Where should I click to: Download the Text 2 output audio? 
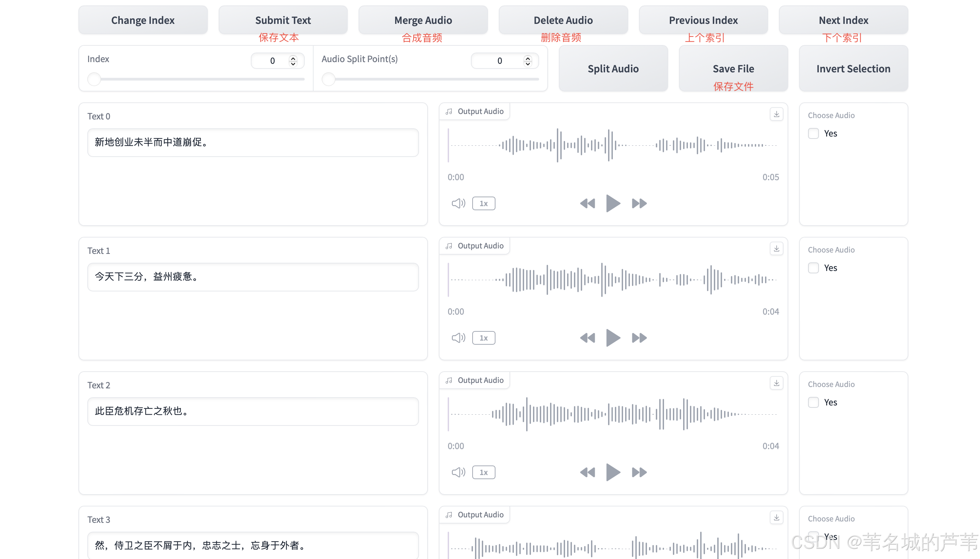776,383
